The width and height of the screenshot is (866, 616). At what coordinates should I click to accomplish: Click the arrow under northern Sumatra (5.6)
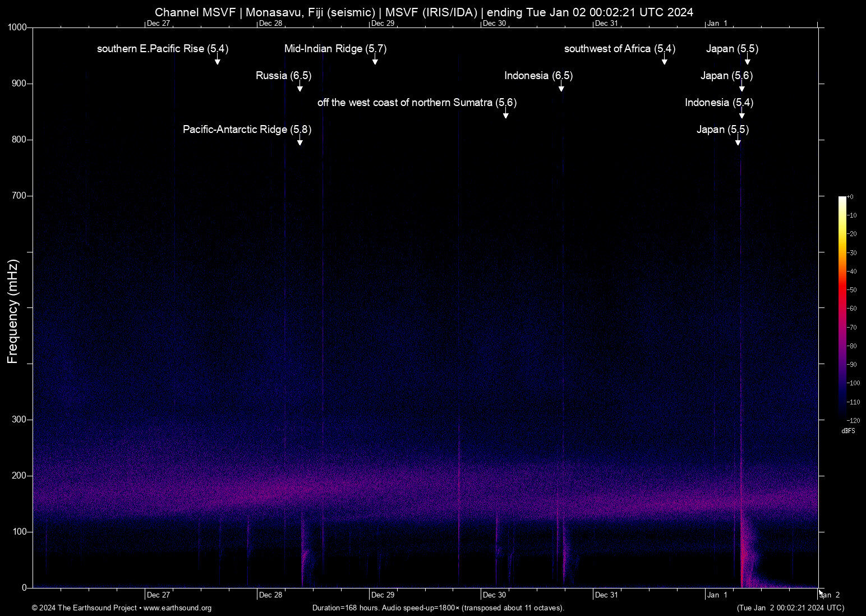pos(506,114)
